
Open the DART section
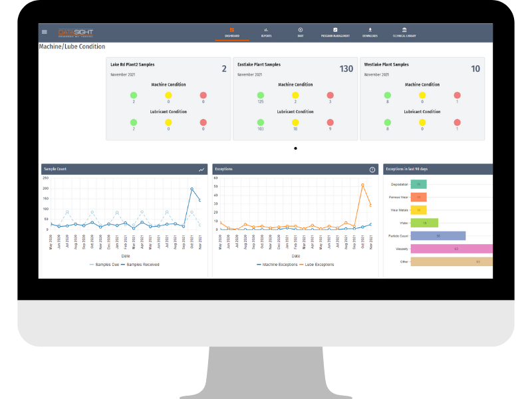click(301, 31)
